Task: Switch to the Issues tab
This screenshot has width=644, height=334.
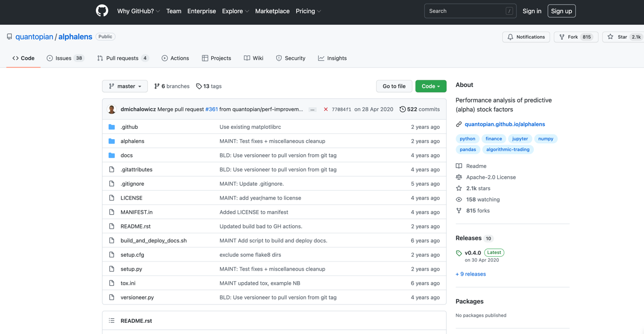Action: pyautogui.click(x=65, y=58)
